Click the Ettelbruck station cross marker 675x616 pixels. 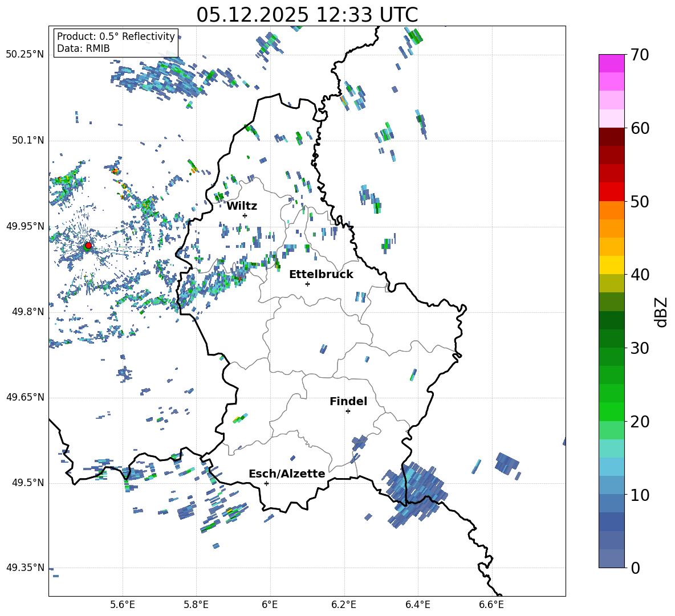pos(307,284)
